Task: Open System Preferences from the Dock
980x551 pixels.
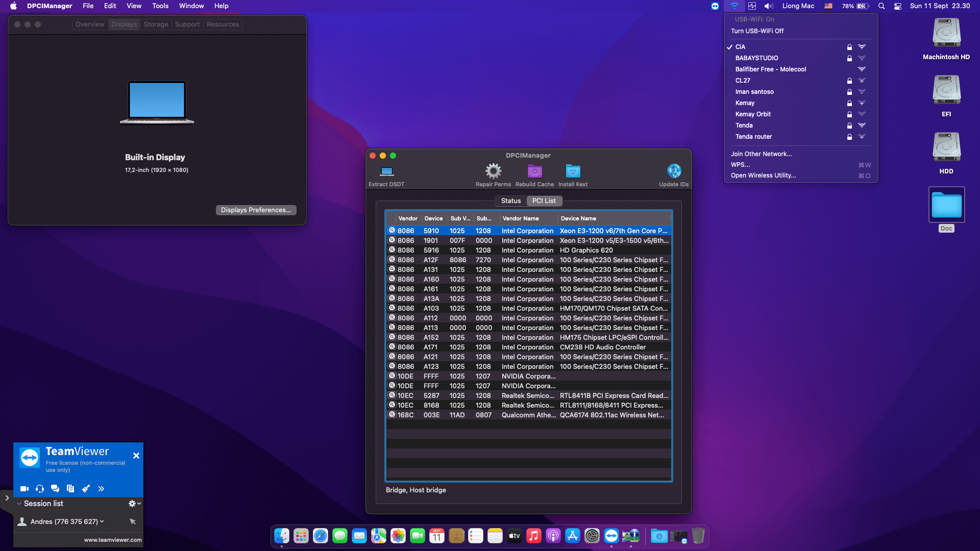Action: (592, 536)
